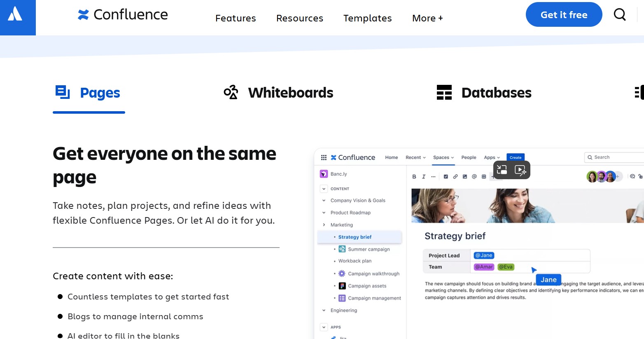Click the Whiteboards shapes icon
This screenshot has width=644, height=339.
point(231,92)
